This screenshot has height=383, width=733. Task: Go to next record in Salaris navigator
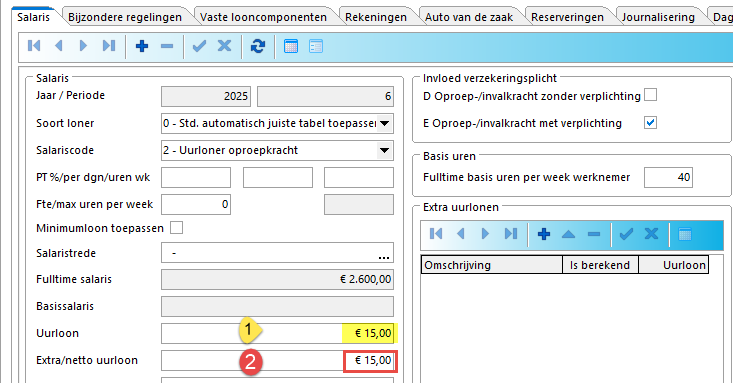[x=83, y=46]
